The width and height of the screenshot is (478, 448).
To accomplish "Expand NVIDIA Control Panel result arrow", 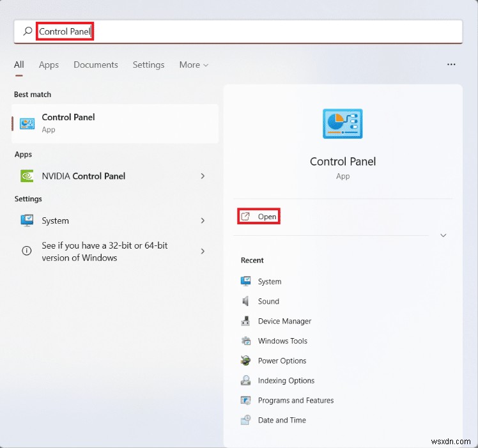I will click(x=203, y=176).
